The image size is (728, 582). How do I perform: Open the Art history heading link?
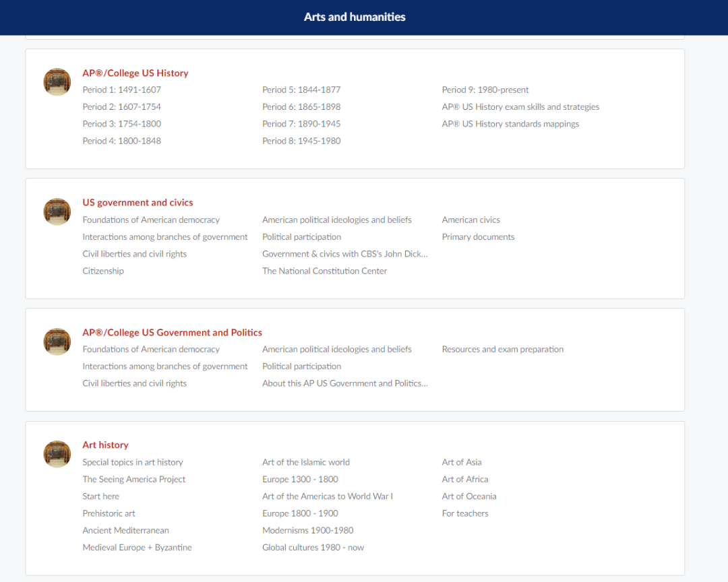pos(105,445)
